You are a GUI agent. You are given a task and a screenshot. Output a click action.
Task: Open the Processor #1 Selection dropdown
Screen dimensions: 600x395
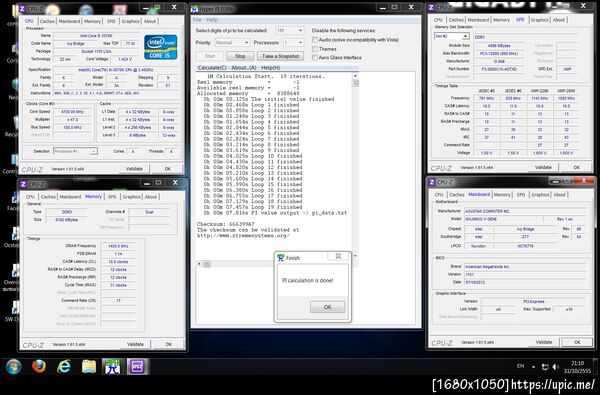coord(75,151)
